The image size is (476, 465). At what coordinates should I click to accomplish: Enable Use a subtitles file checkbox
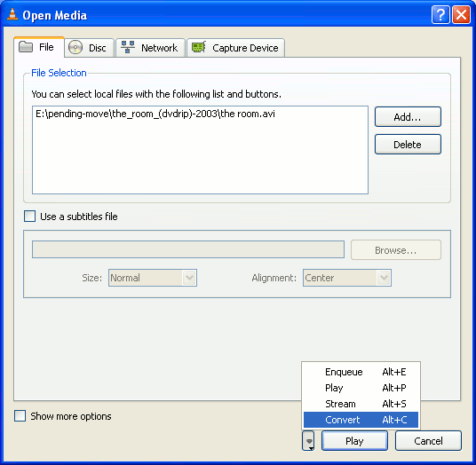[30, 217]
